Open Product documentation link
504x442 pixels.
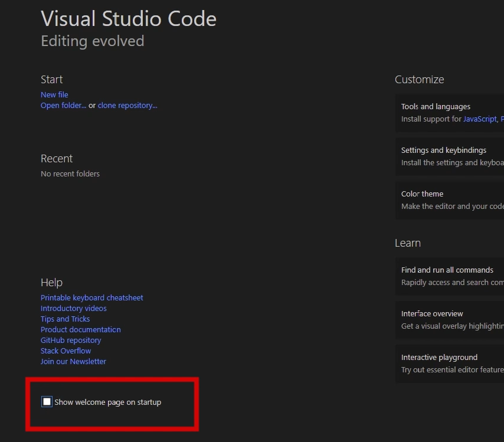pos(81,329)
